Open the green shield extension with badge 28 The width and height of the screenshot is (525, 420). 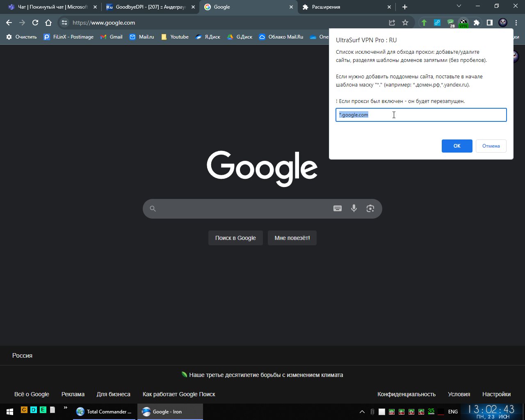[451, 23]
